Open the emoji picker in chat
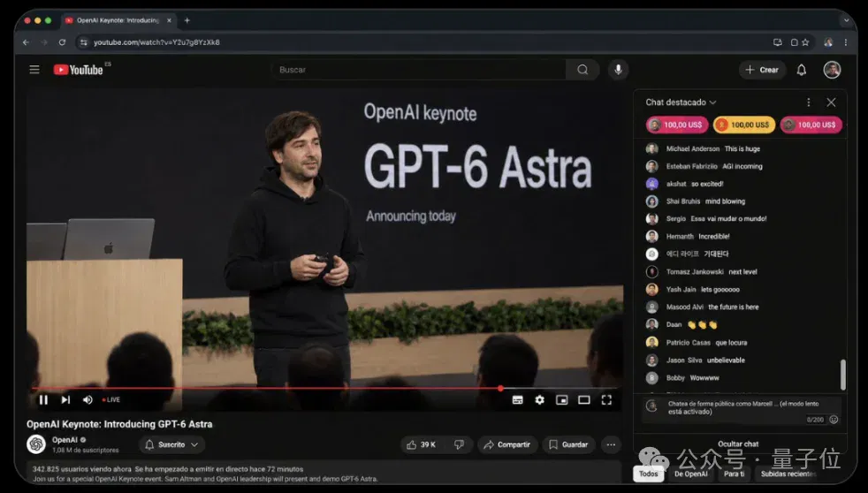Viewport: 868px width, 493px height. [x=834, y=420]
